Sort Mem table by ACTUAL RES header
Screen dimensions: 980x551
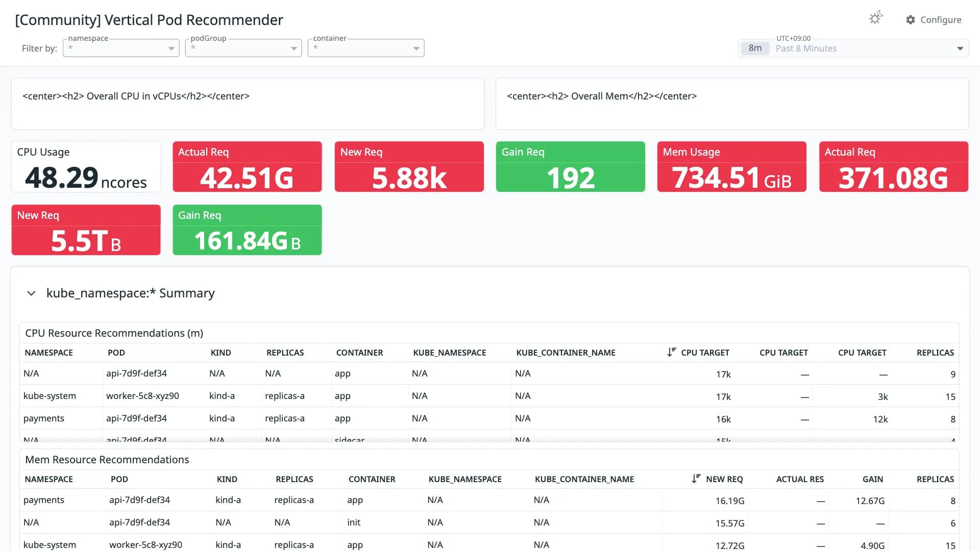point(800,479)
